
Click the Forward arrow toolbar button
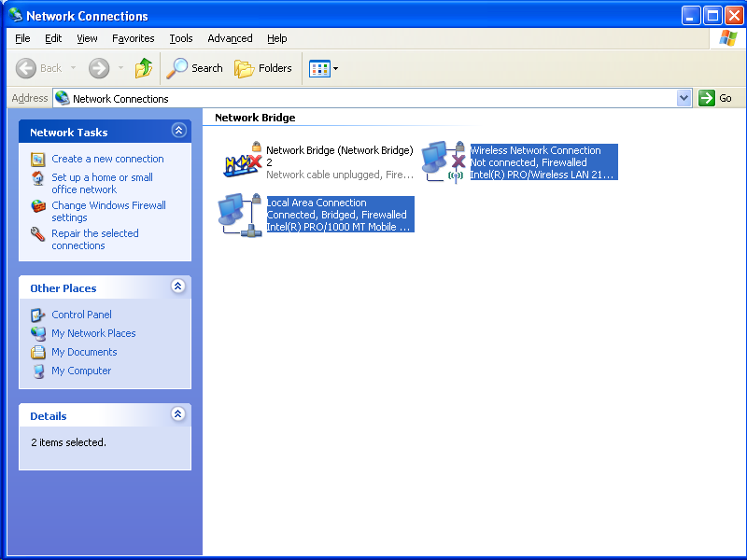(x=99, y=68)
